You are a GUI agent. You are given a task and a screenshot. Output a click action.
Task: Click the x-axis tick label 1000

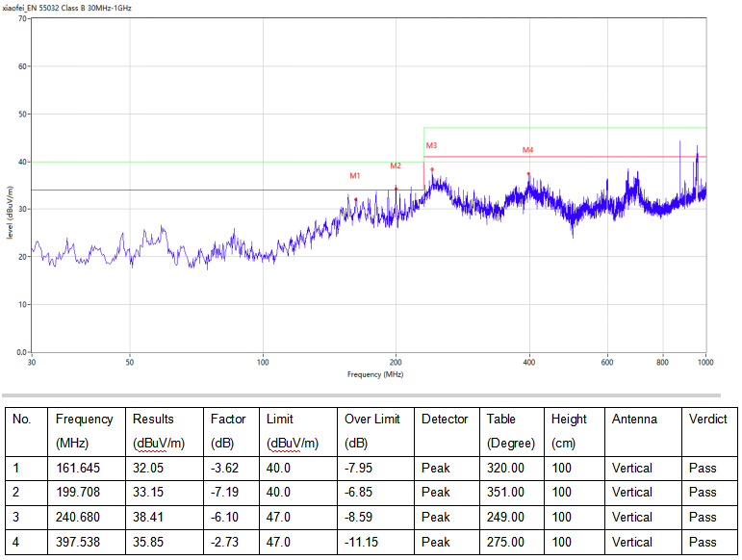(x=705, y=363)
